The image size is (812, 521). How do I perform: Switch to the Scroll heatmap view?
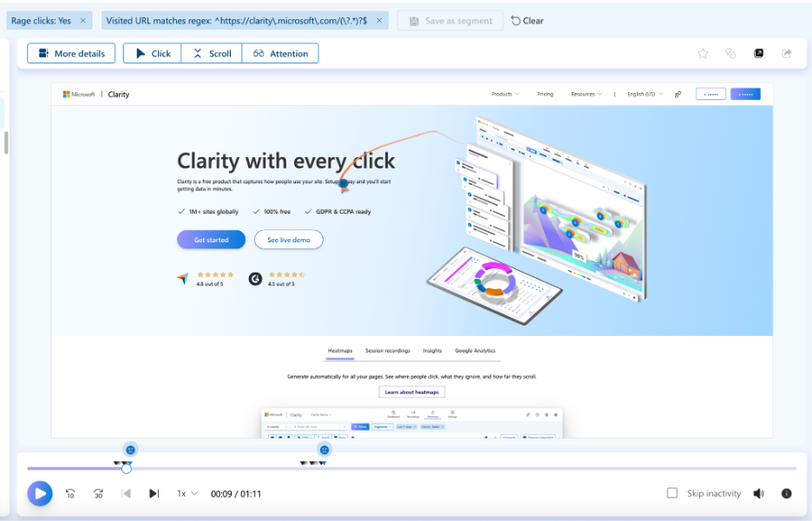212,54
